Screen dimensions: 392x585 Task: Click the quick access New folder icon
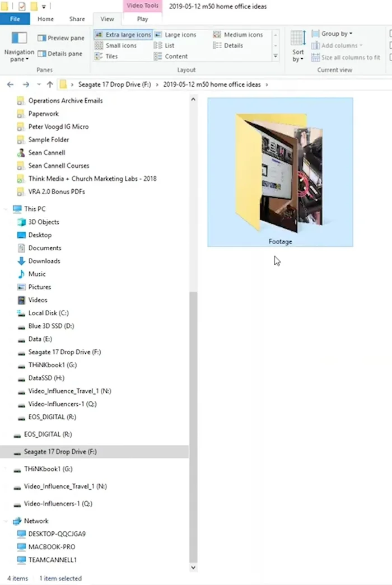[x=34, y=6]
